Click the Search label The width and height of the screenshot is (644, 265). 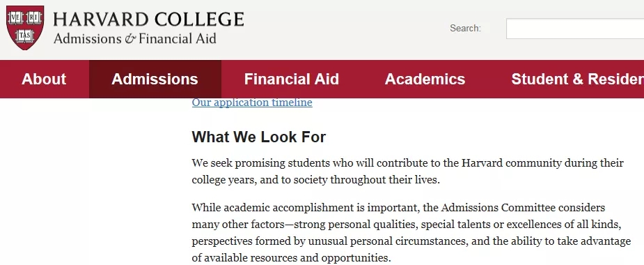click(x=465, y=29)
